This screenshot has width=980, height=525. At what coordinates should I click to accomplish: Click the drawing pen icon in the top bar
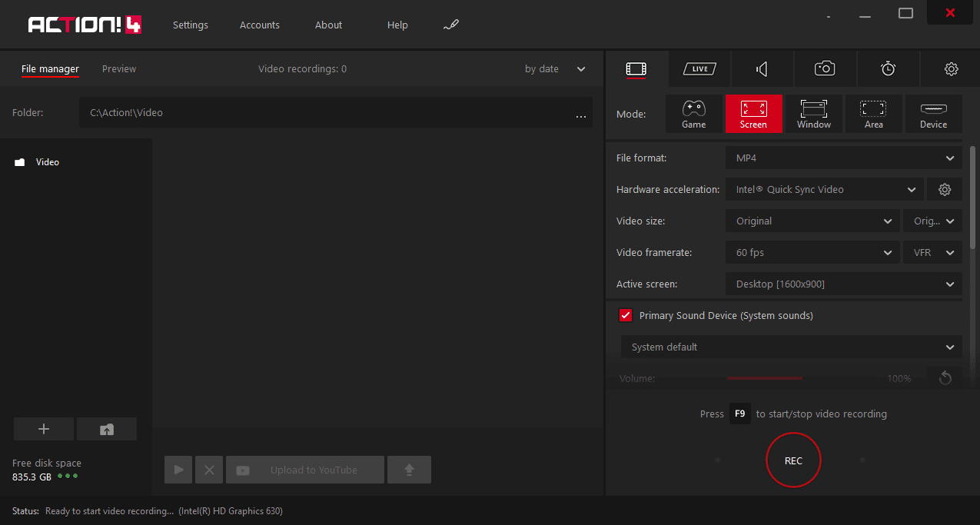point(451,25)
